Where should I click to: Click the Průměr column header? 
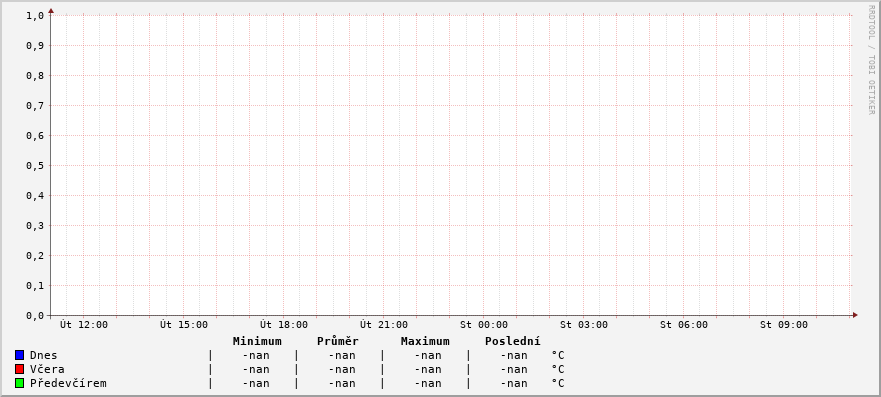(x=338, y=341)
